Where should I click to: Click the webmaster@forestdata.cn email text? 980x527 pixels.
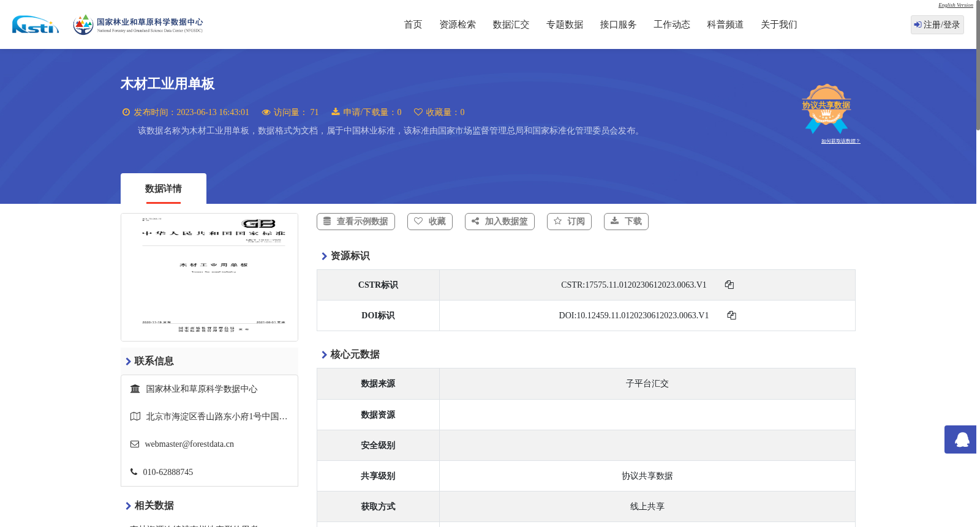189,444
